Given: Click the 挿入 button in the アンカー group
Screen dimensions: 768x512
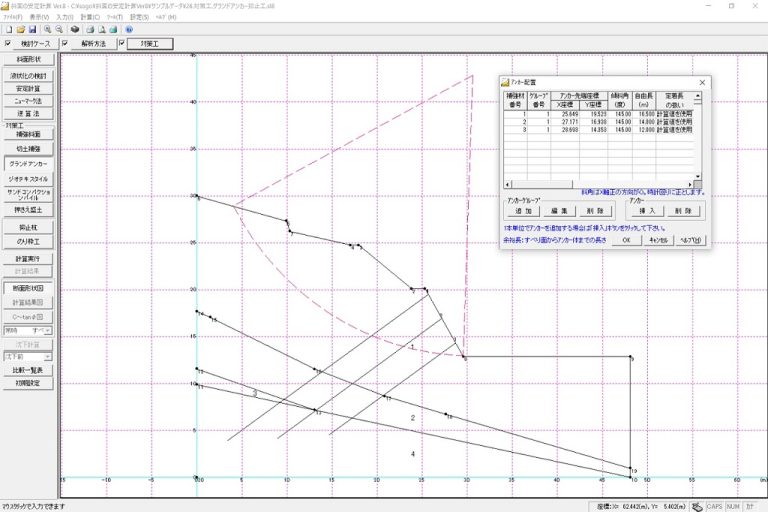Looking at the screenshot, I should [x=646, y=211].
